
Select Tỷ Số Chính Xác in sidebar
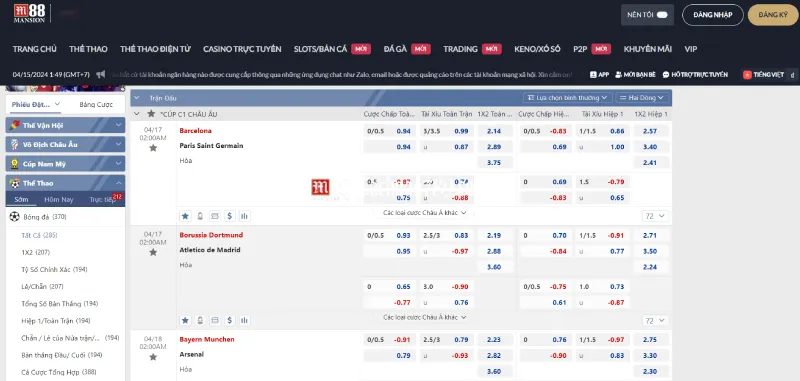(47, 269)
